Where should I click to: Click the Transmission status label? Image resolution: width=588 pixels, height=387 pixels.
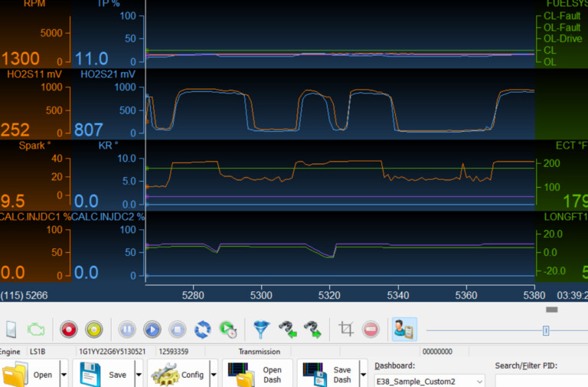tap(259, 352)
